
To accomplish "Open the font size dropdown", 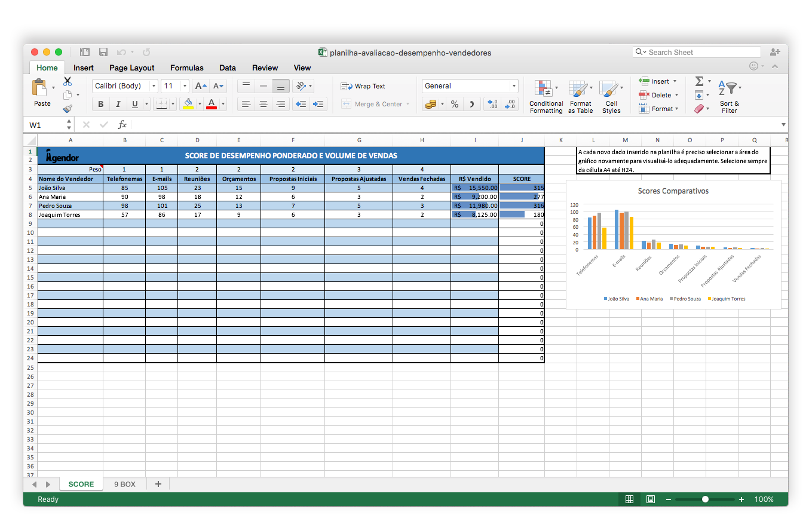I will (175, 86).
